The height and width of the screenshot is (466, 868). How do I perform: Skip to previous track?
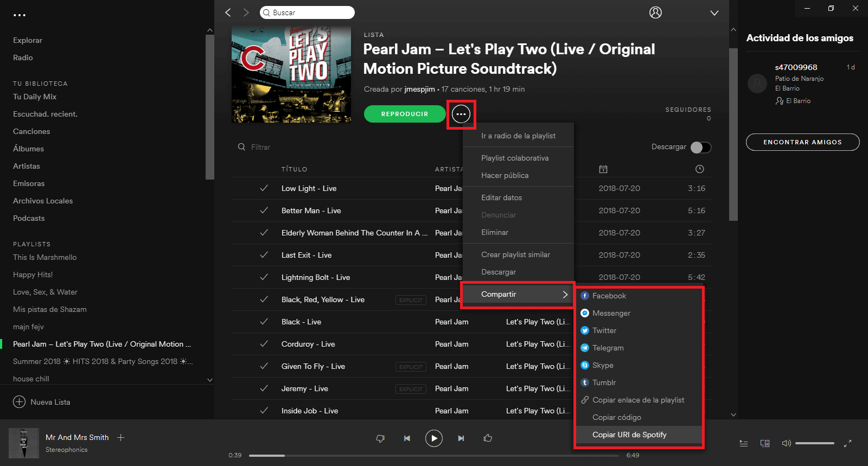(x=407, y=438)
